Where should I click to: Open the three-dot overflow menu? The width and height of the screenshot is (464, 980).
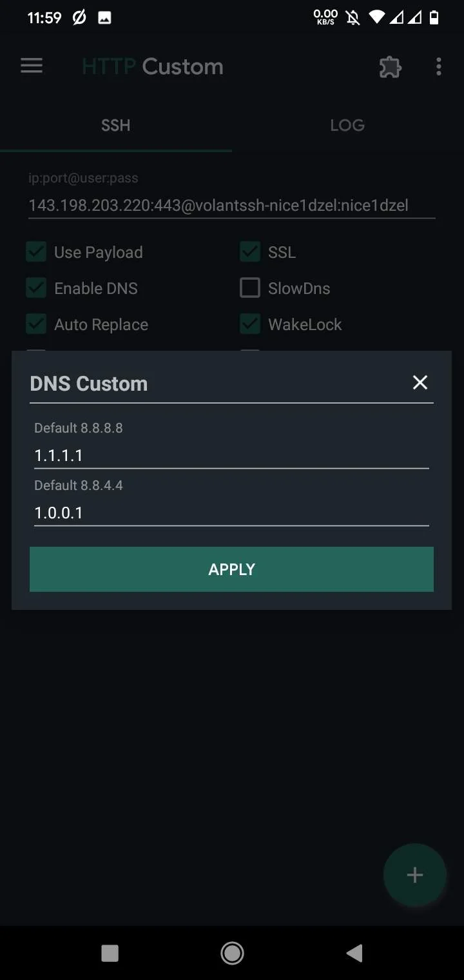pos(439,66)
